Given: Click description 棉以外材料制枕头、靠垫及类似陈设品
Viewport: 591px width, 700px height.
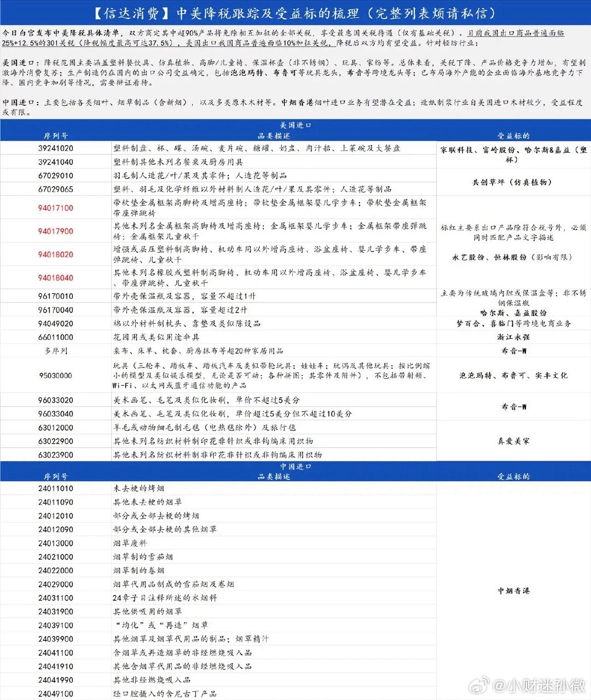Looking at the screenshot, I should tap(187, 323).
